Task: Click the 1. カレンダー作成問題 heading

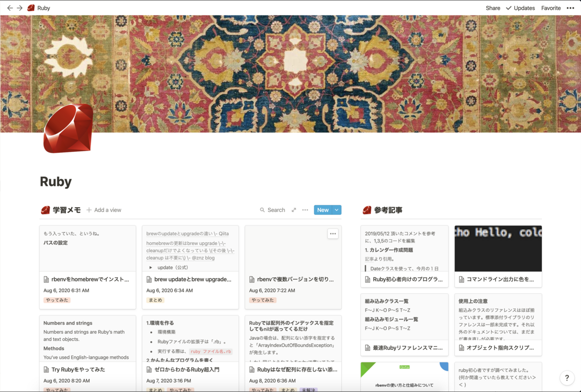Action: pyautogui.click(x=389, y=250)
